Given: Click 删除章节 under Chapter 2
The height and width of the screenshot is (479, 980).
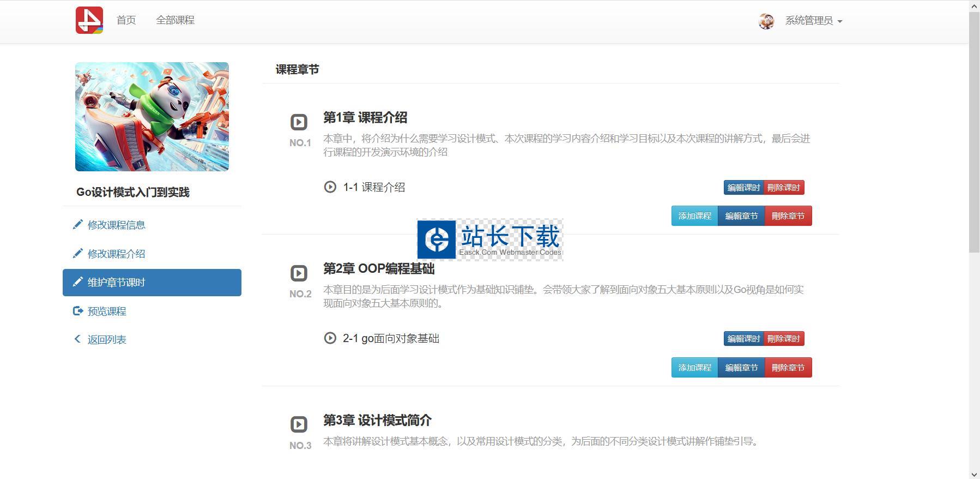Looking at the screenshot, I should pyautogui.click(x=788, y=368).
